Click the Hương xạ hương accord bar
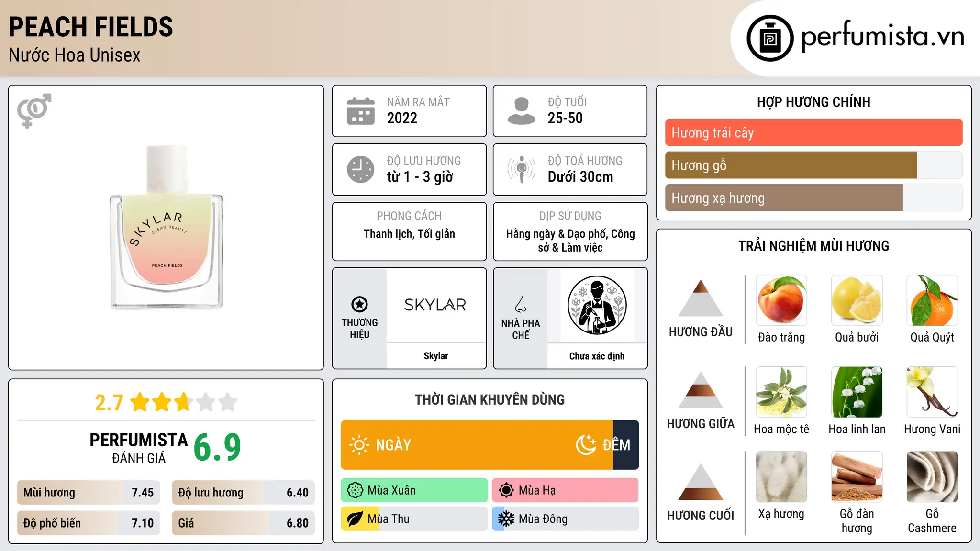980x551 pixels. pos(814,198)
